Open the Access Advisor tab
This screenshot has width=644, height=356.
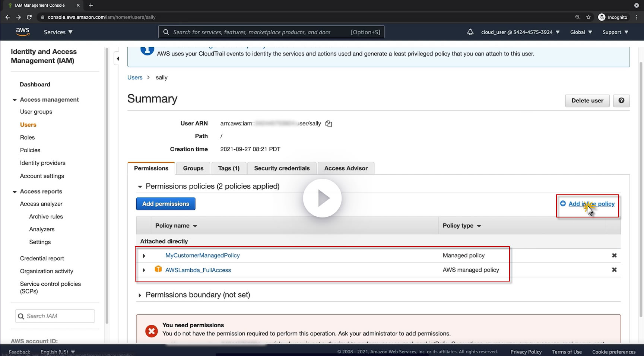pos(346,168)
